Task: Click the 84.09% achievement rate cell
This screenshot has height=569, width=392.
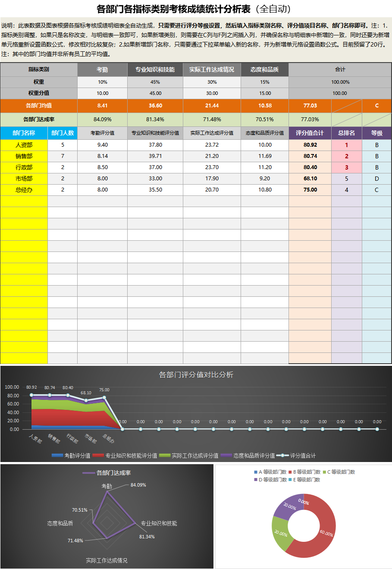Action: (x=102, y=119)
